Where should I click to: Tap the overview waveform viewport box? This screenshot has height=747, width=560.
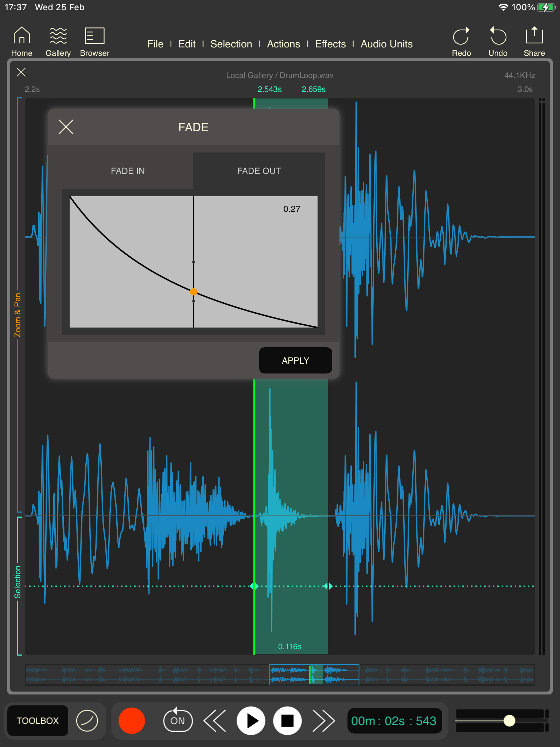(314, 675)
